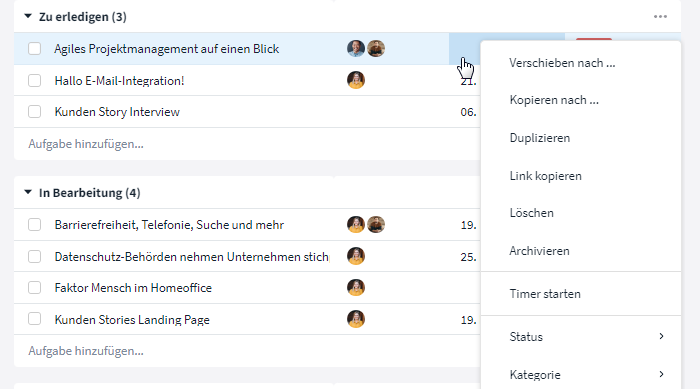The width and height of the screenshot is (700, 389).
Task: Click first avatar on Barrierefreiheit row
Action: pos(356,225)
